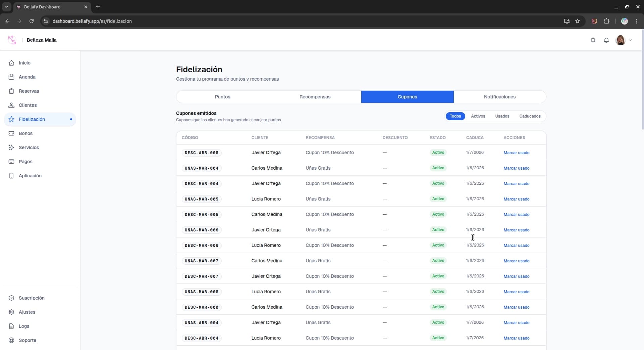The image size is (644, 350).
Task: Select the Clientes people icon
Action: click(11, 105)
